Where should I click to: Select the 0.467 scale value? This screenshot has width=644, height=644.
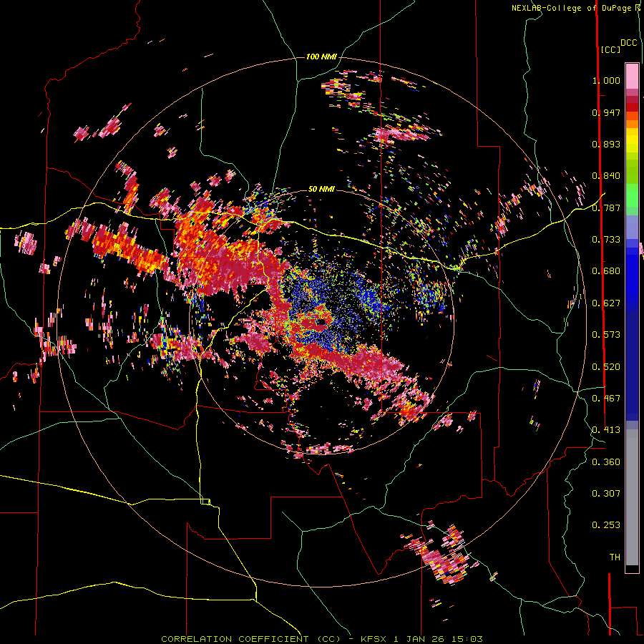point(606,399)
